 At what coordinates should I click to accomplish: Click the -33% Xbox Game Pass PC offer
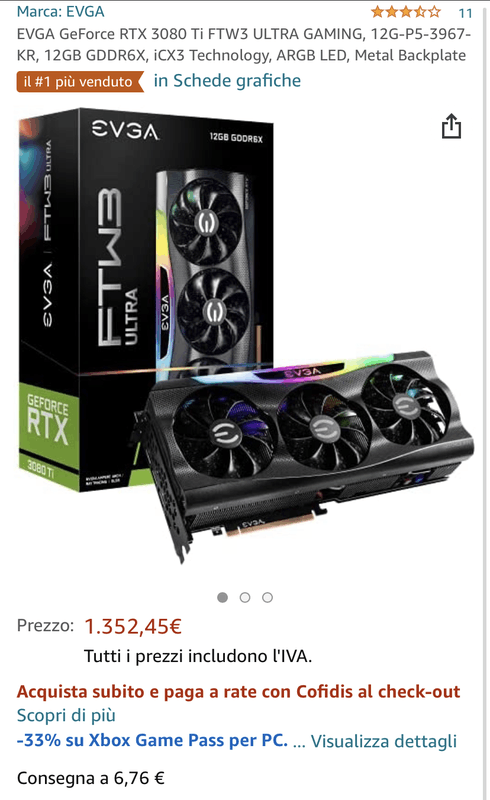(152, 740)
